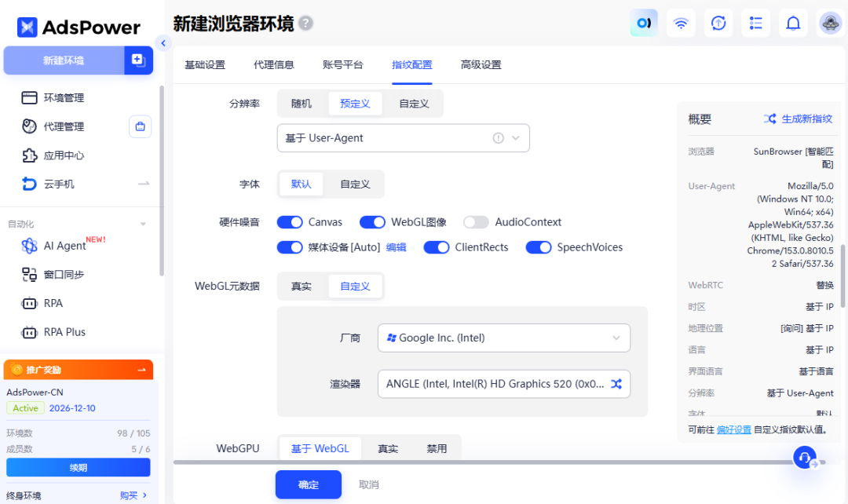This screenshot has height=504, width=848.
Task: Click the highlighted toggle icon in the top bar
Action: [x=644, y=24]
